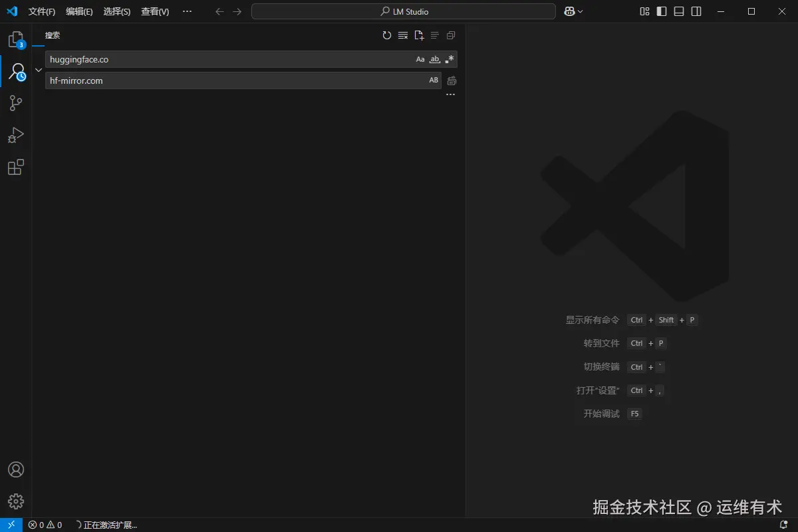Click the 显示所有命令 shortcut link
Screen dimensions: 798x532
(592, 320)
